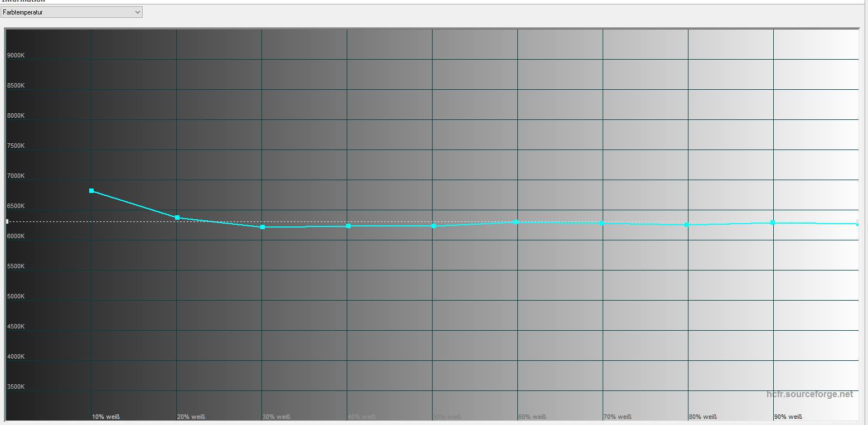The height and width of the screenshot is (425, 868).
Task: Click the 30% weiß axis label
Action: pyautogui.click(x=277, y=417)
